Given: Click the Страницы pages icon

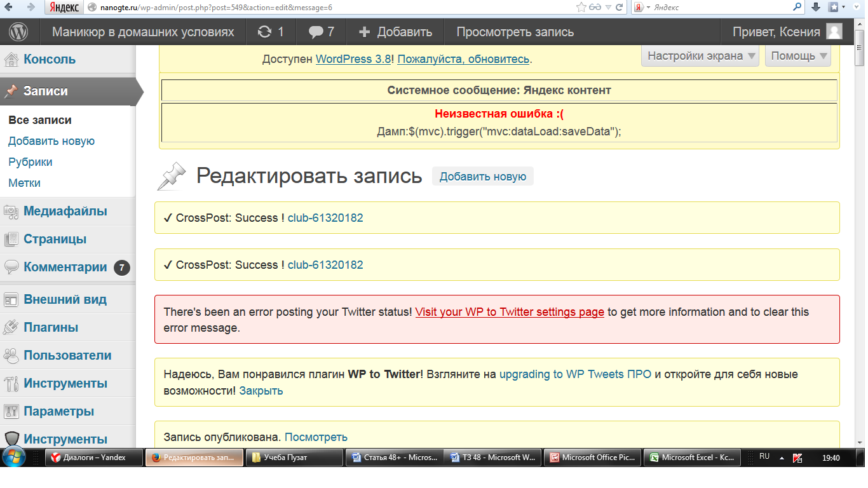Looking at the screenshot, I should (x=11, y=240).
